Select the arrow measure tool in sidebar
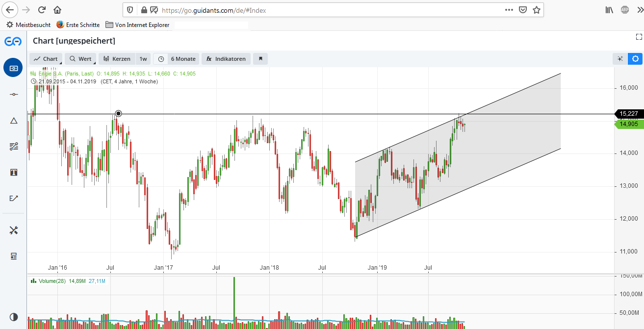Image resolution: width=644 pixels, height=329 pixels. [13, 198]
